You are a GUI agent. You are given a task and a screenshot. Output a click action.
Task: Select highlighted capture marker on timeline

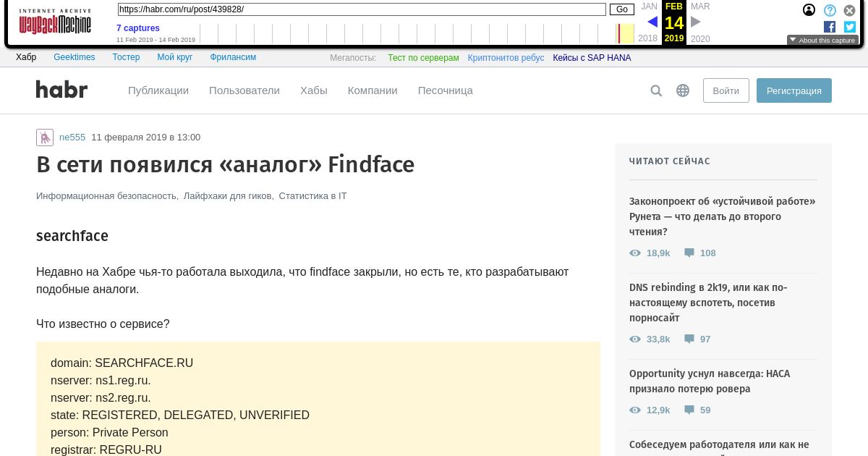pyautogui.click(x=619, y=33)
